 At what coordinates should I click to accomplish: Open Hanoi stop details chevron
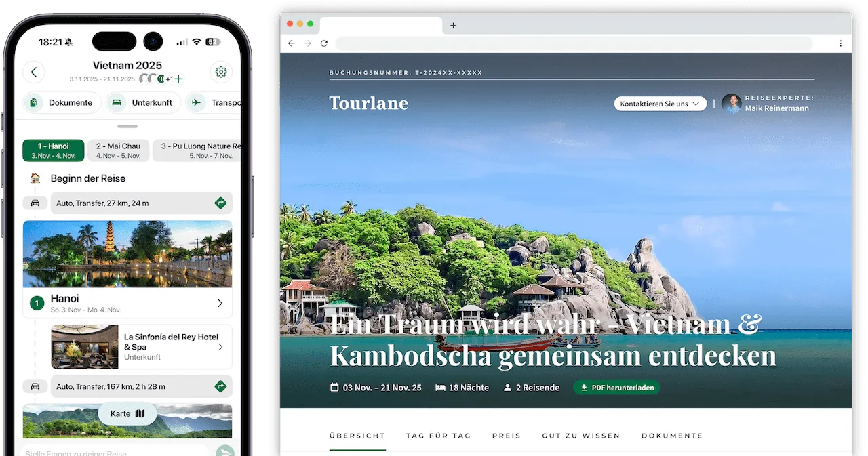[220, 304]
